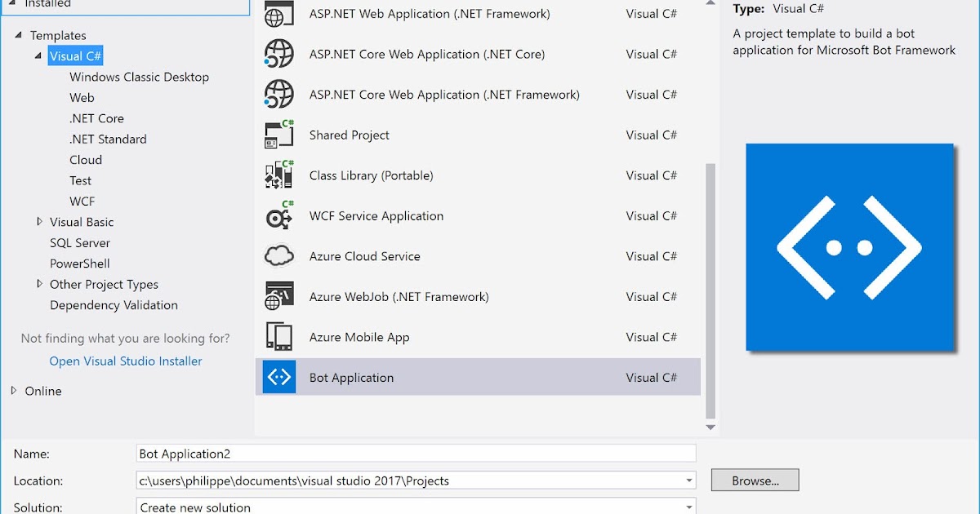Click the Browse button

pyautogui.click(x=755, y=480)
